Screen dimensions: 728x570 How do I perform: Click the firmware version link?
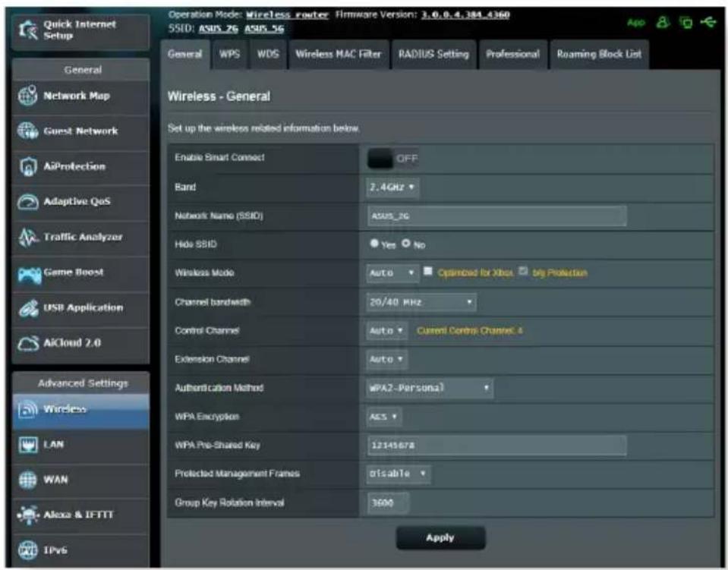pos(465,15)
